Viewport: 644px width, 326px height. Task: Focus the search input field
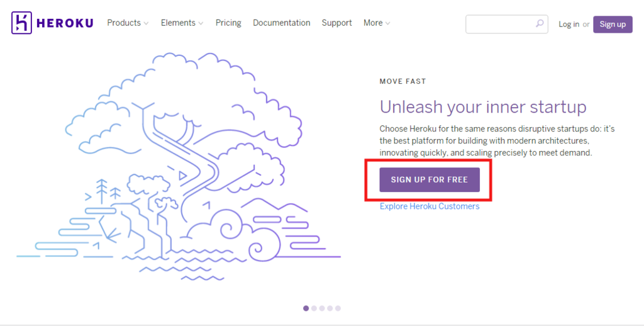[507, 25]
